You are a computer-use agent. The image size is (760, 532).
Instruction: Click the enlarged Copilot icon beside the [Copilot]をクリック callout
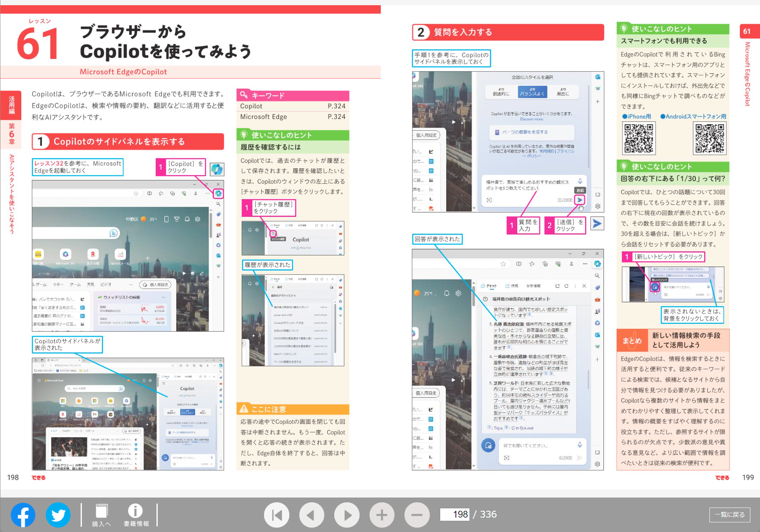(x=217, y=169)
